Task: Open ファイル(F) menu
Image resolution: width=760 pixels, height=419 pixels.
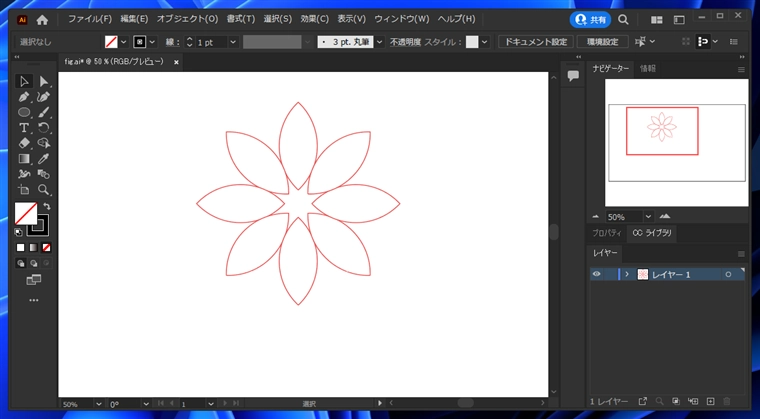Action: [90, 19]
